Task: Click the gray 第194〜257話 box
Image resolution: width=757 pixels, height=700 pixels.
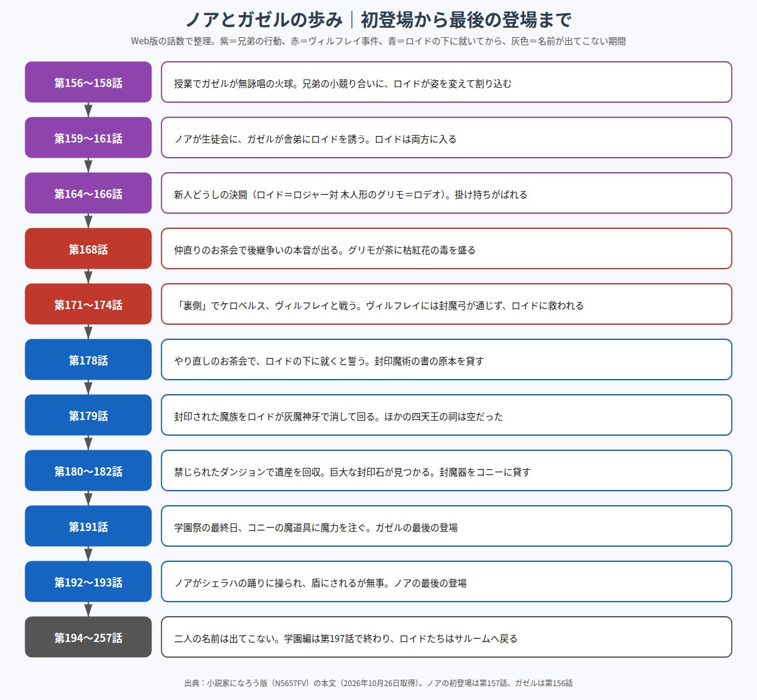Action: click(88, 637)
